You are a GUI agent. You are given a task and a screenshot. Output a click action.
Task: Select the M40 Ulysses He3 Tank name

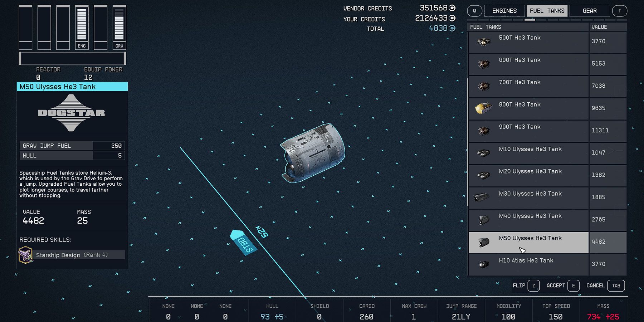point(530,216)
